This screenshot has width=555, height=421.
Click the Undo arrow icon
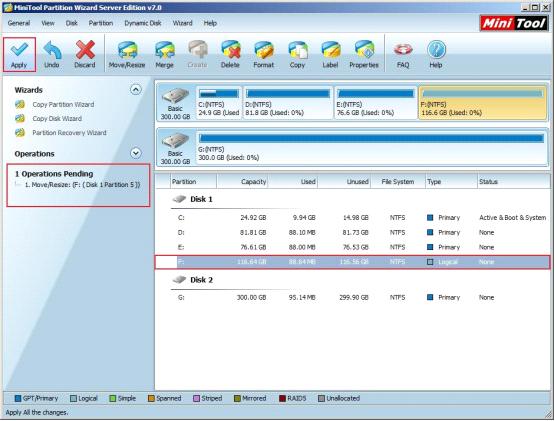52,50
